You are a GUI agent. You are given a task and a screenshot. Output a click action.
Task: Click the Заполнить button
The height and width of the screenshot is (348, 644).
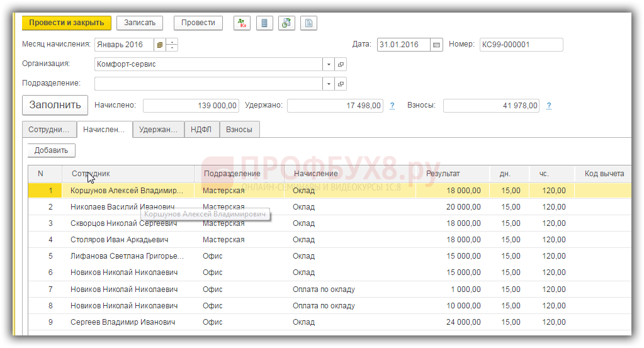click(x=55, y=105)
